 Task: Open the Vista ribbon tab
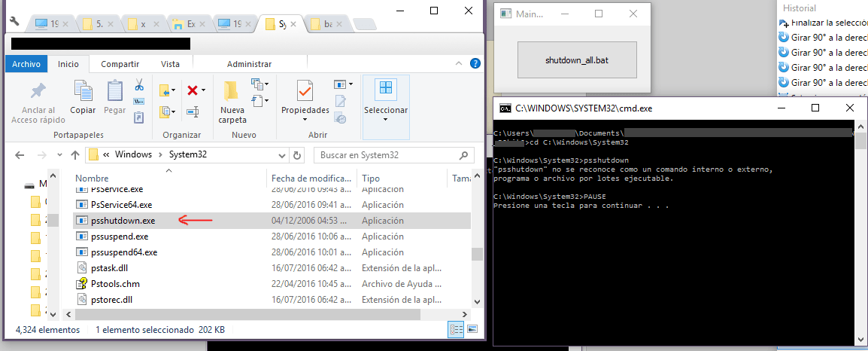(x=170, y=64)
